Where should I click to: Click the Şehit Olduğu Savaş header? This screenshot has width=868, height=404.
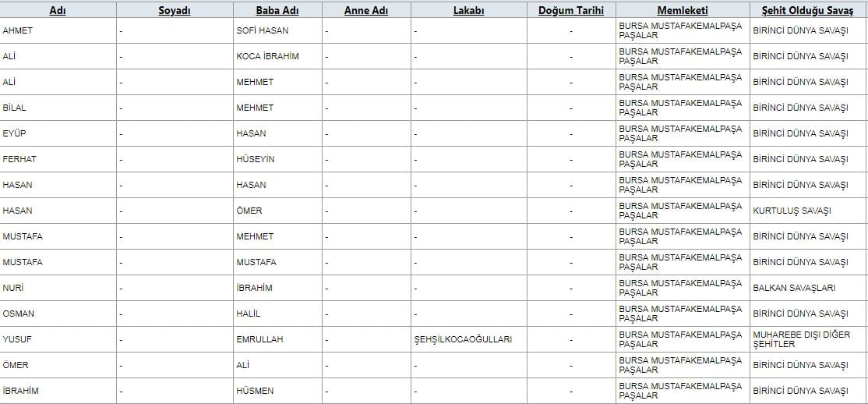point(807,10)
